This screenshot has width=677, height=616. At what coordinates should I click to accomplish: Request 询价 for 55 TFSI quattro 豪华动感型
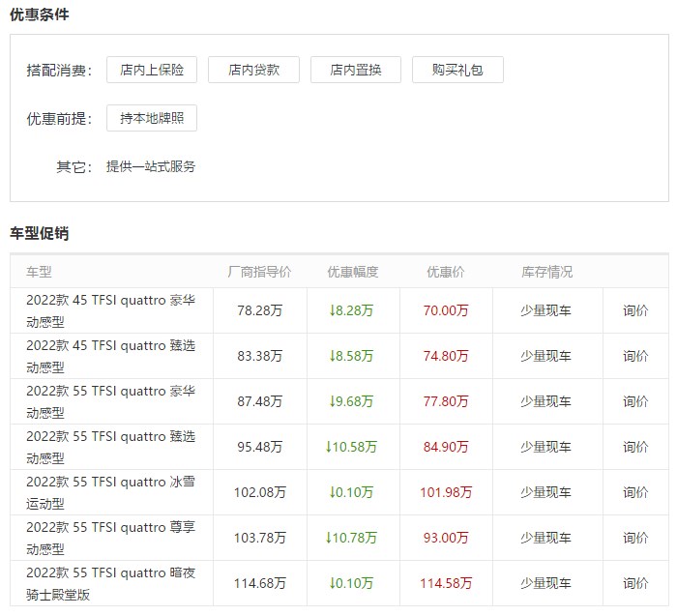click(x=635, y=401)
